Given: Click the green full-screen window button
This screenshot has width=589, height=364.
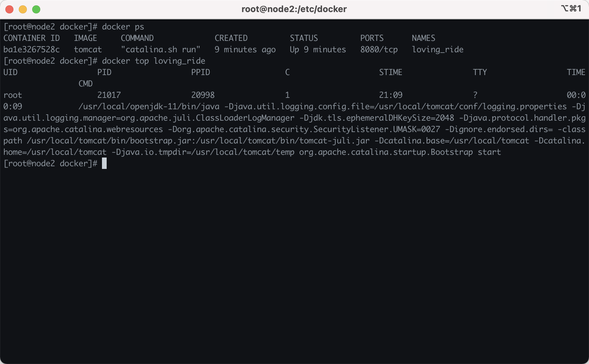Looking at the screenshot, I should (36, 9).
